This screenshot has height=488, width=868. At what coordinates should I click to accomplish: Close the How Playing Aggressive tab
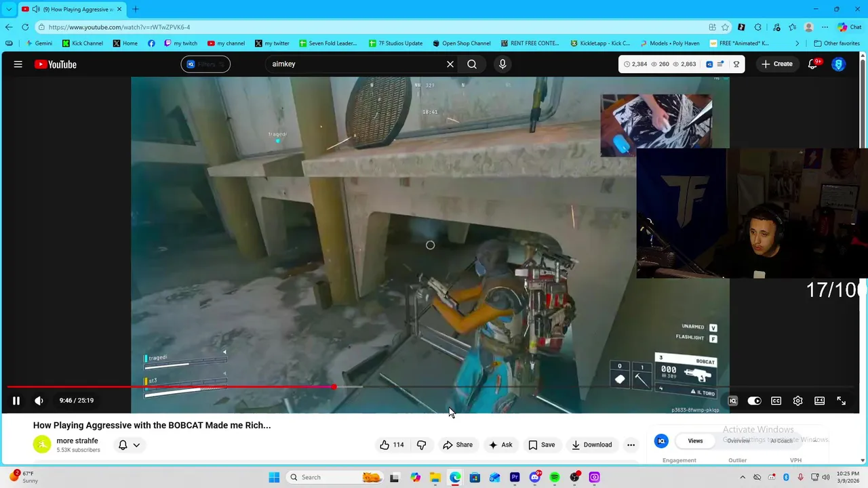pyautogui.click(x=119, y=9)
